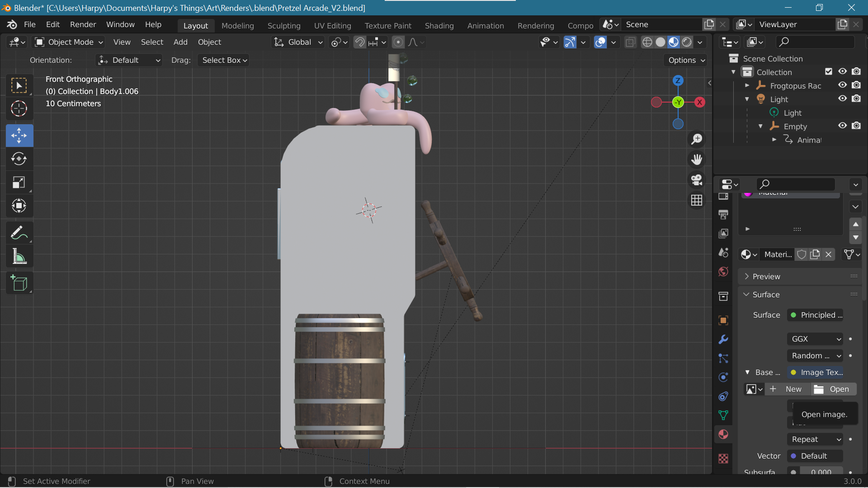
Task: Select the Annotate tool
Action: (19, 233)
